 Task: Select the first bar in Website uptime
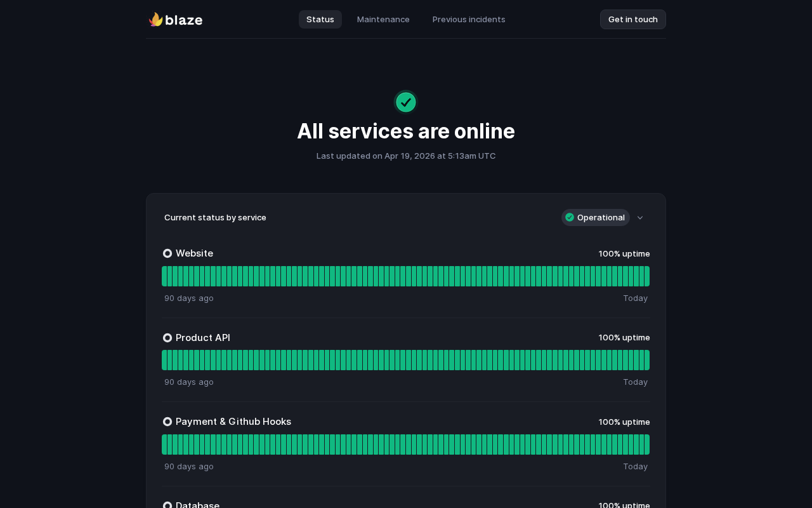point(164,276)
